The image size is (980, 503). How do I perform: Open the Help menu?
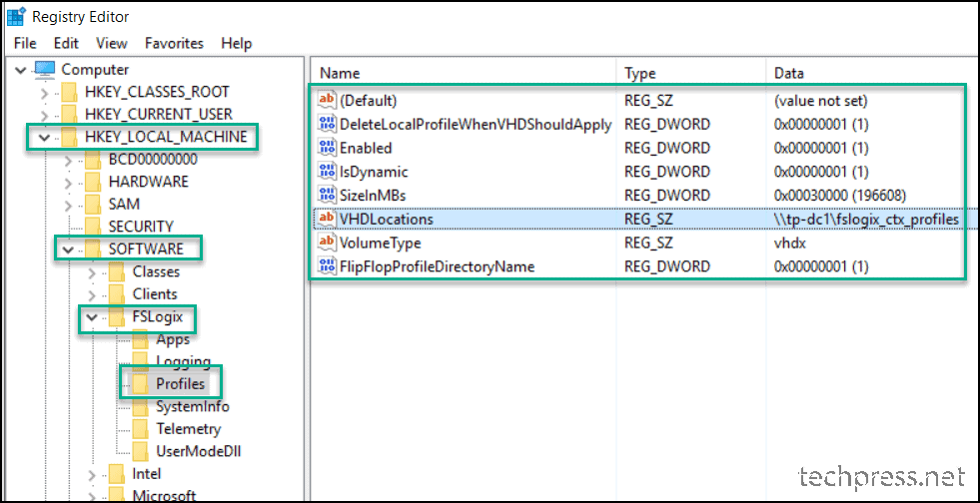(236, 43)
